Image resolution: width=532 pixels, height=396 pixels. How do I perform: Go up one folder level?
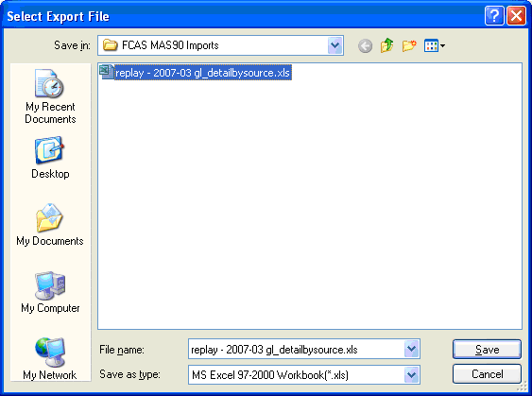[x=386, y=45]
